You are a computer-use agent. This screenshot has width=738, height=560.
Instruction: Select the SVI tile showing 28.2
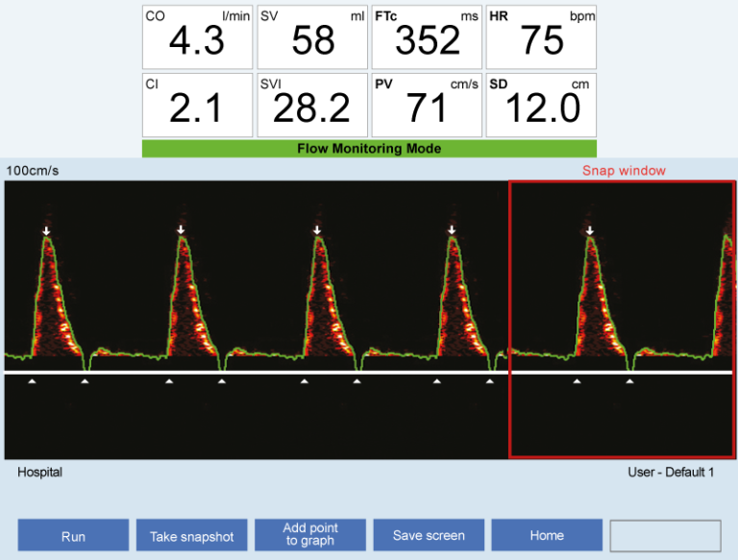312,105
